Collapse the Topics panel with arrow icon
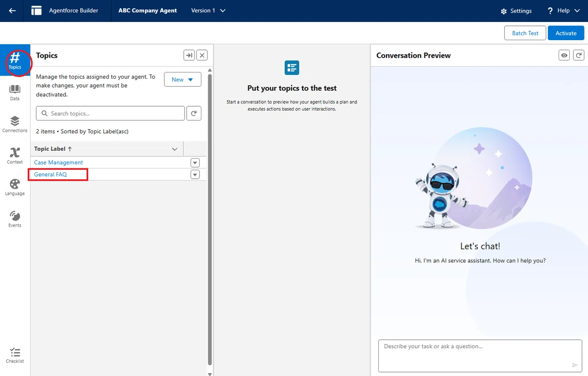Viewport: 588px width, 376px height. [x=189, y=55]
